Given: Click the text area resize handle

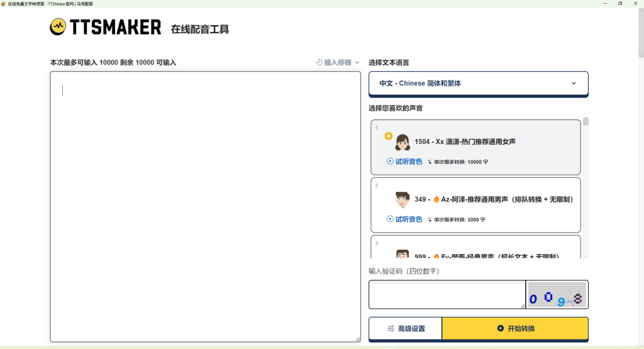Looking at the screenshot, I should coord(358,339).
